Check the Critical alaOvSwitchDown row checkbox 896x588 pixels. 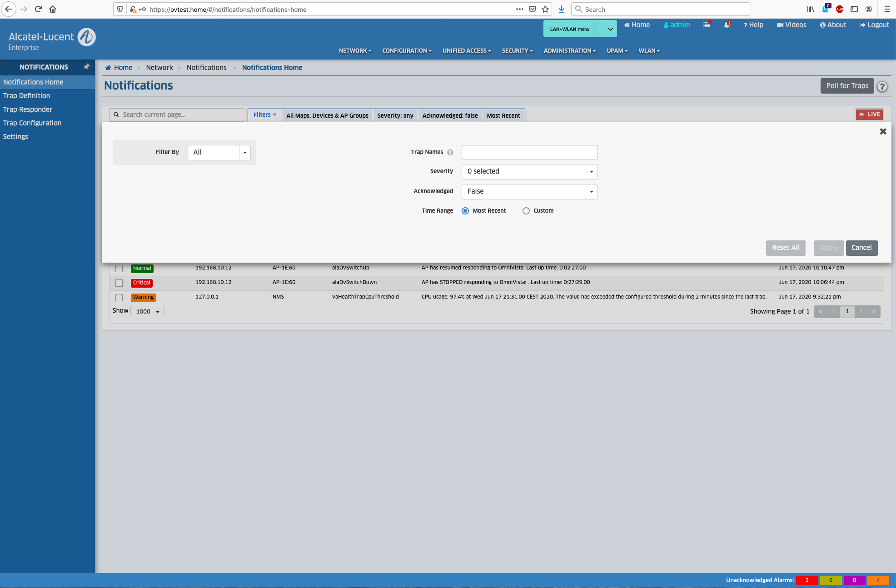pos(119,283)
